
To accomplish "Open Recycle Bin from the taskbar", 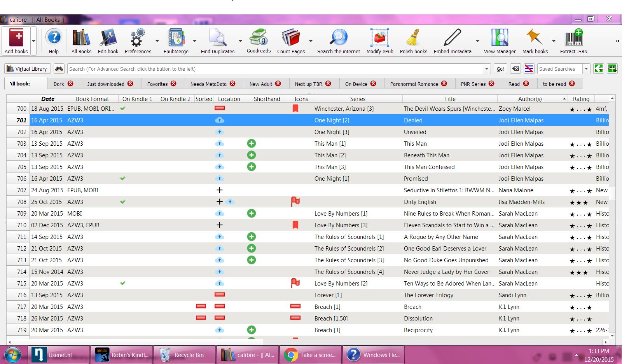I will 185,355.
